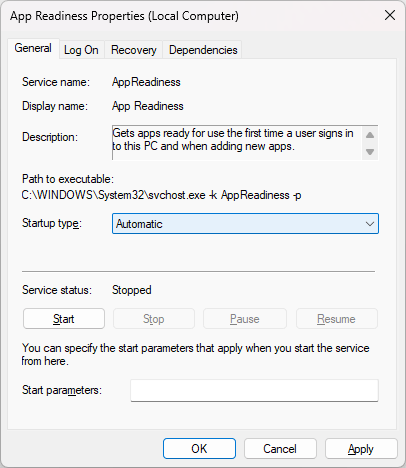Go to the Recovery tab

point(134,50)
